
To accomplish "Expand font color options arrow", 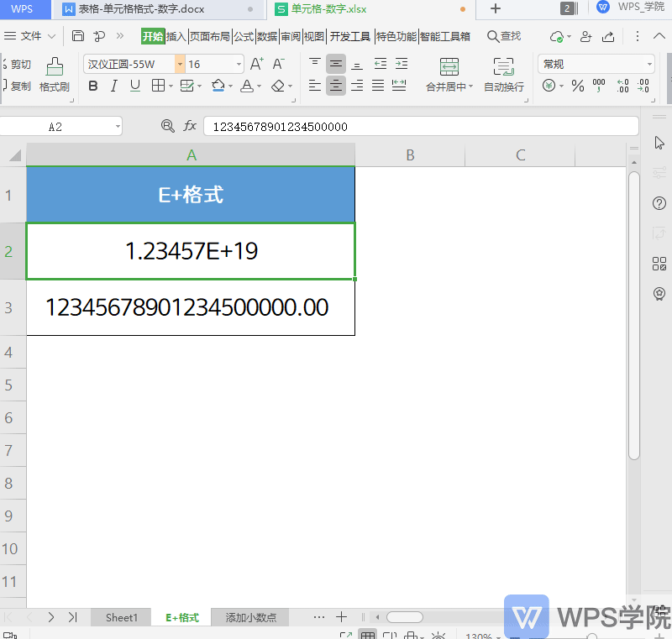I will [259, 86].
